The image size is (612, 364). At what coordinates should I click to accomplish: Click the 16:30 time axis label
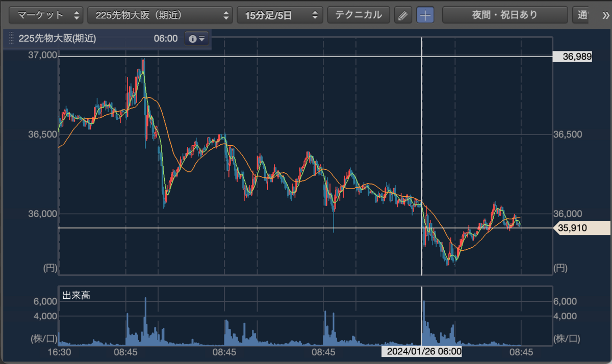[59, 352]
